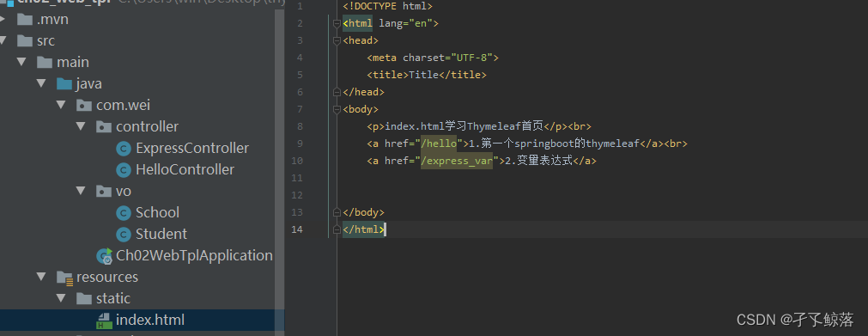Collapse the controller package arrow

[82, 127]
